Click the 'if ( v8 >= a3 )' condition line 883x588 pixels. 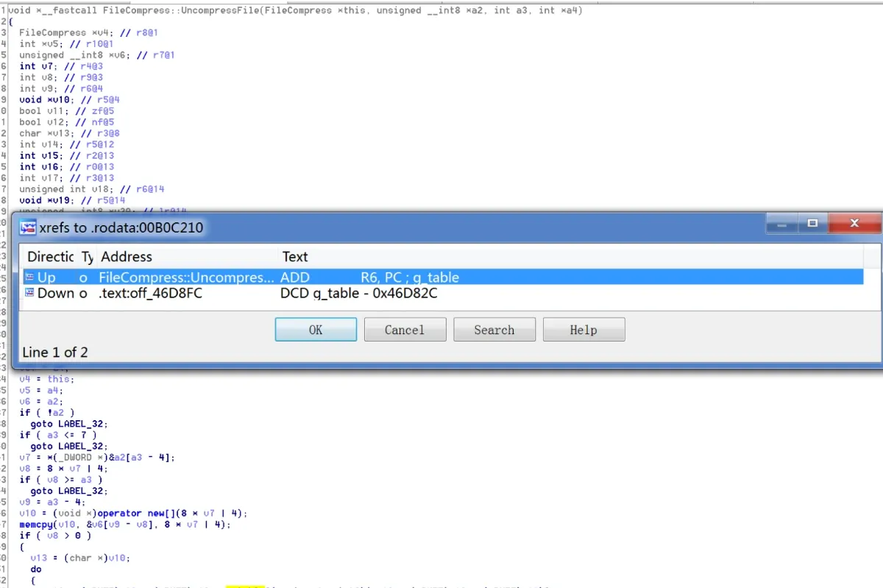click(61, 480)
